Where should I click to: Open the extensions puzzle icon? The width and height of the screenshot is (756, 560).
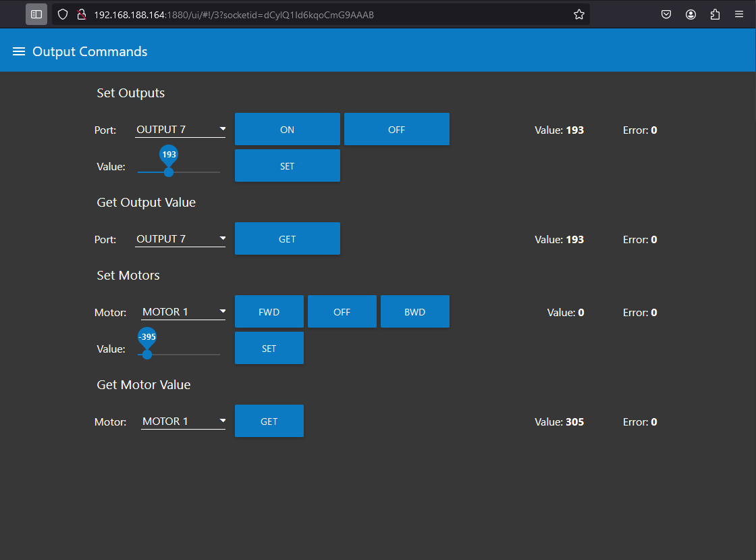tap(715, 14)
